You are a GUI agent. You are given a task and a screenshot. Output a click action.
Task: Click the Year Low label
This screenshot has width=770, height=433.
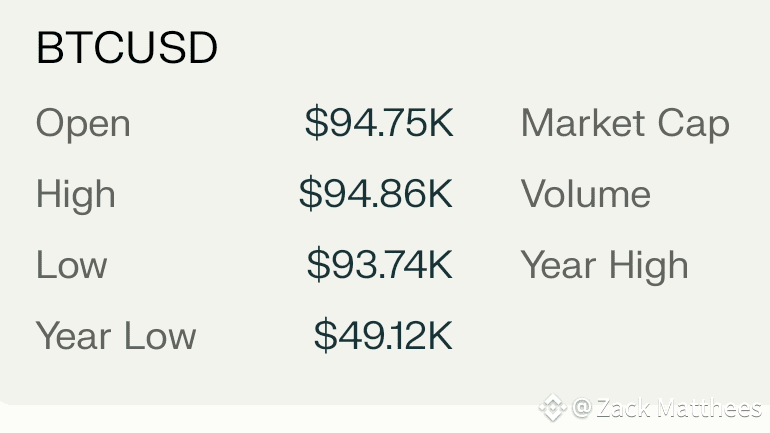pos(116,336)
